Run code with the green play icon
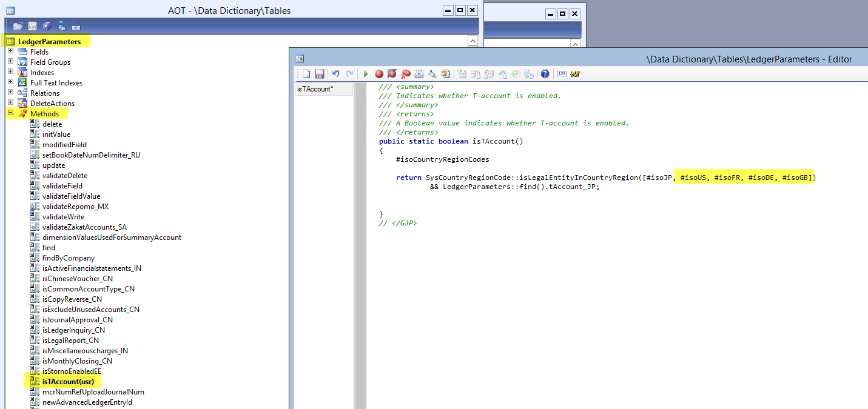The width and height of the screenshot is (868, 409). 366,74
